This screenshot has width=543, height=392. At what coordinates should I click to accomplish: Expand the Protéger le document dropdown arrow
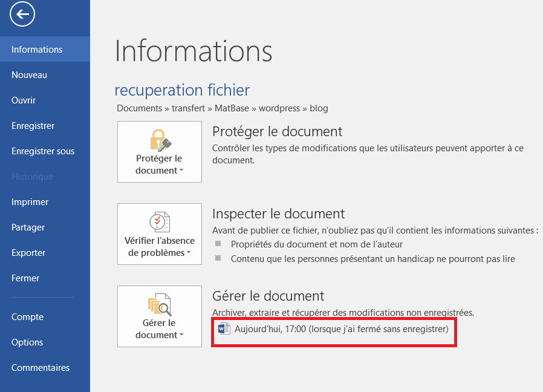[181, 170]
